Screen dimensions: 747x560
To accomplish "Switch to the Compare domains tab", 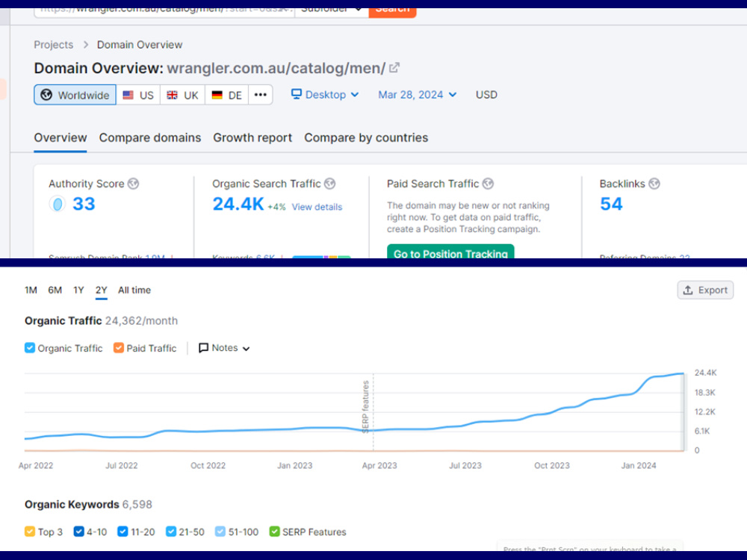I will click(150, 137).
